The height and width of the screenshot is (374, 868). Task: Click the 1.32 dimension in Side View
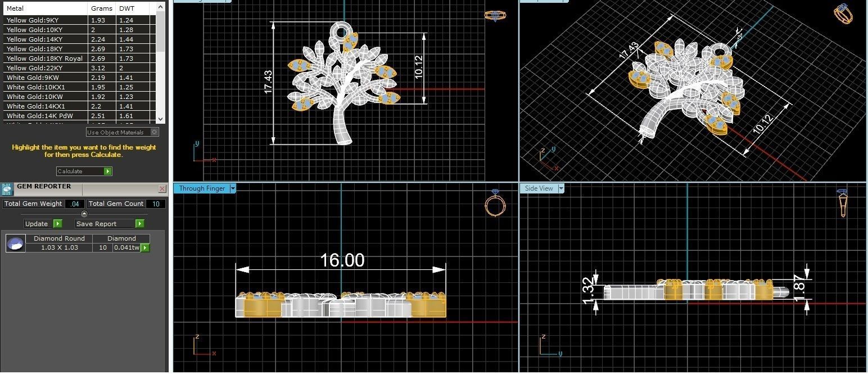pos(587,291)
